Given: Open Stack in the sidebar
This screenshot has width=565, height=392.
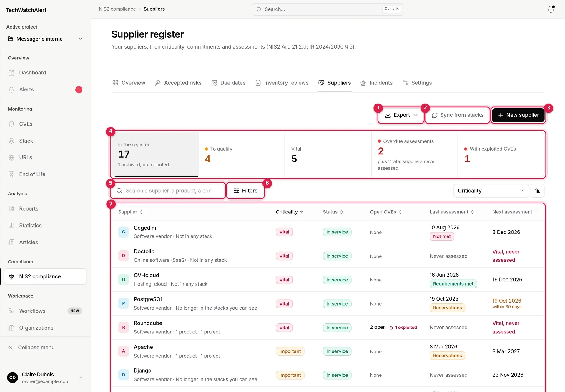Looking at the screenshot, I should pos(45,141).
